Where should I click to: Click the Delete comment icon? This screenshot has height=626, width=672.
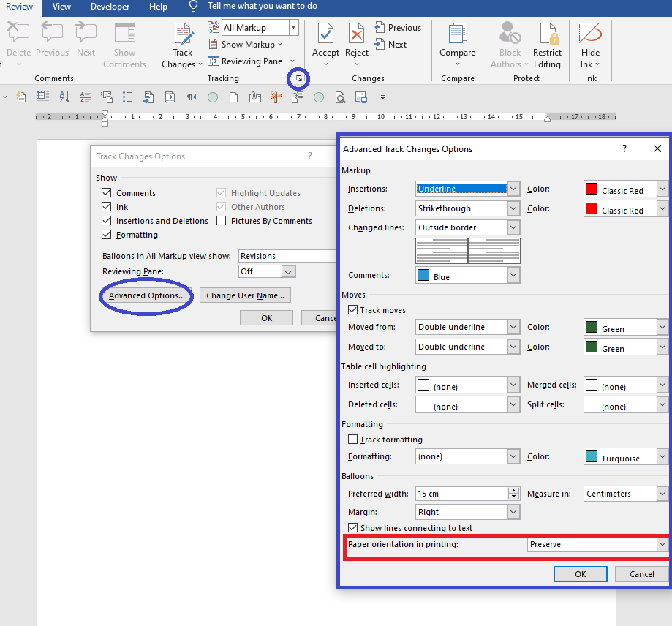click(x=18, y=32)
